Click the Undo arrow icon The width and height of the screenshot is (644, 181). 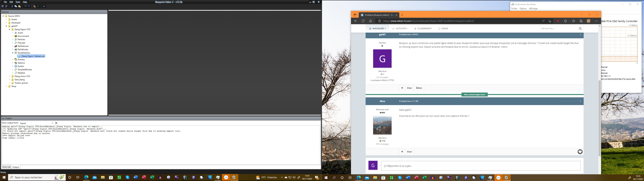click(25, 6)
